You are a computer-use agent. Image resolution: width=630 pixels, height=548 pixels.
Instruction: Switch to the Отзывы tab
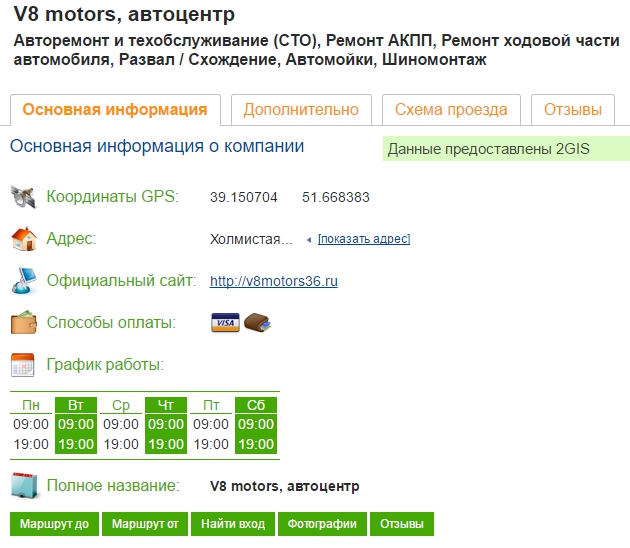[573, 110]
